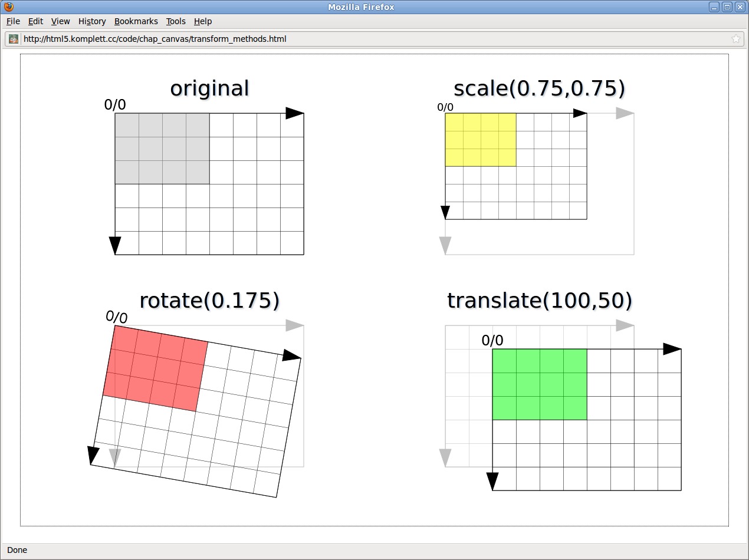The height and width of the screenshot is (560, 749).
Task: Click the black y-axis arrowhead of translate grid
Action: coord(492,481)
